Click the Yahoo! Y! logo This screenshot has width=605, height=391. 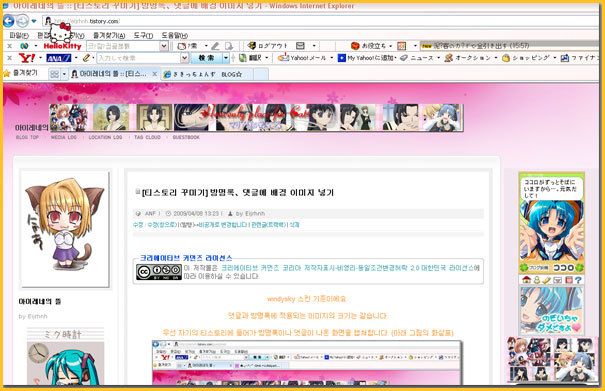coord(27,58)
